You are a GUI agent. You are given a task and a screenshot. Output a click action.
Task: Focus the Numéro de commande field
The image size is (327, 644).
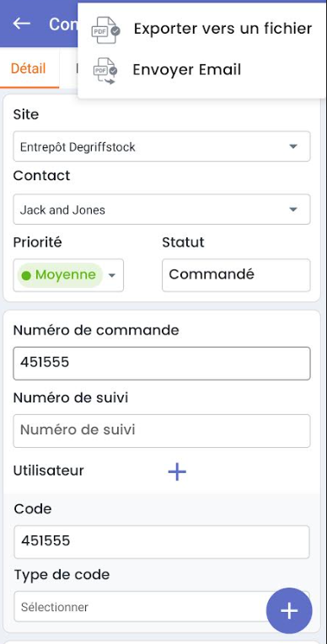pyautogui.click(x=162, y=364)
